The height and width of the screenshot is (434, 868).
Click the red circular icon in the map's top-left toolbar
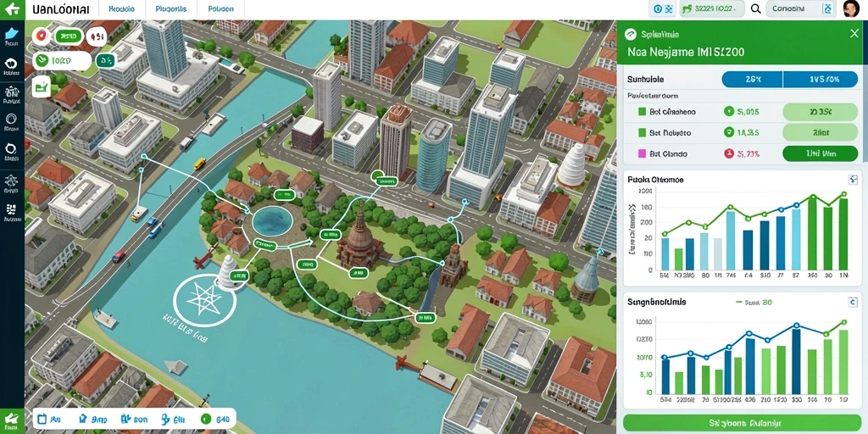click(x=40, y=36)
